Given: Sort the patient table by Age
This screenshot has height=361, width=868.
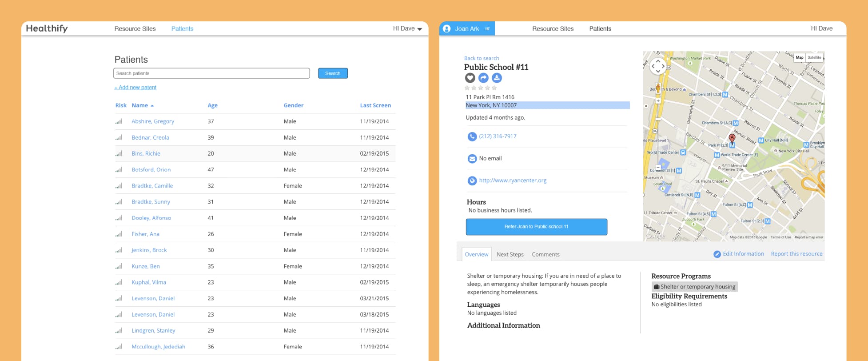Looking at the screenshot, I should click(x=212, y=105).
